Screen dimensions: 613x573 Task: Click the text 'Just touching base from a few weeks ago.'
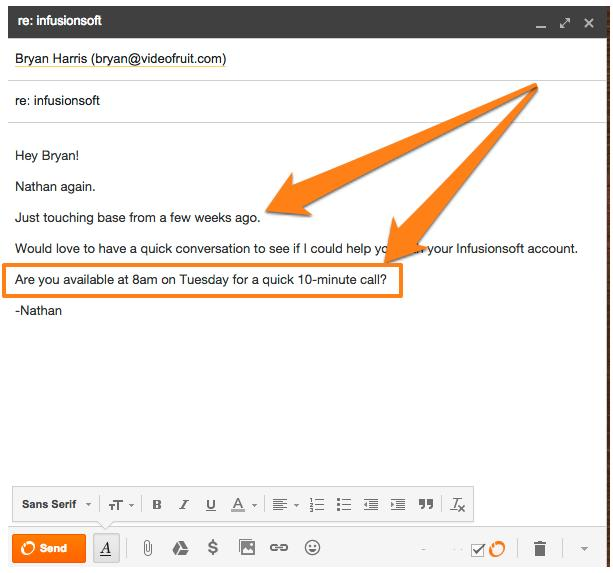(x=138, y=217)
